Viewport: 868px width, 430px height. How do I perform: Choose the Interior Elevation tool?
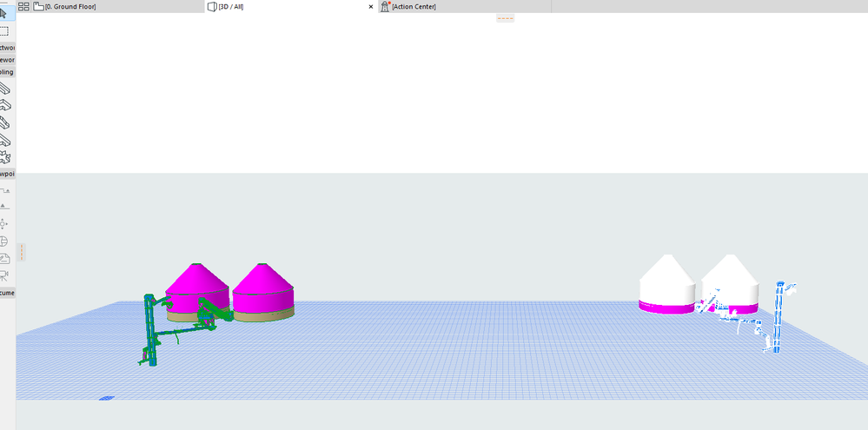(4, 223)
